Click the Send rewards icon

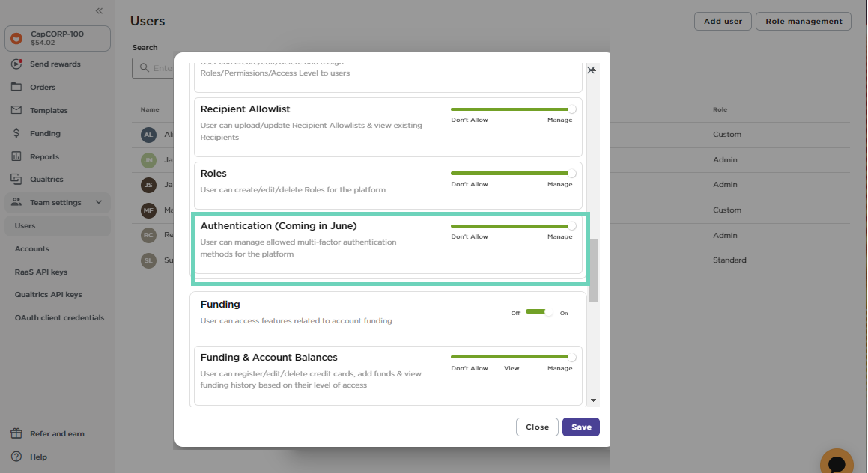coord(16,64)
